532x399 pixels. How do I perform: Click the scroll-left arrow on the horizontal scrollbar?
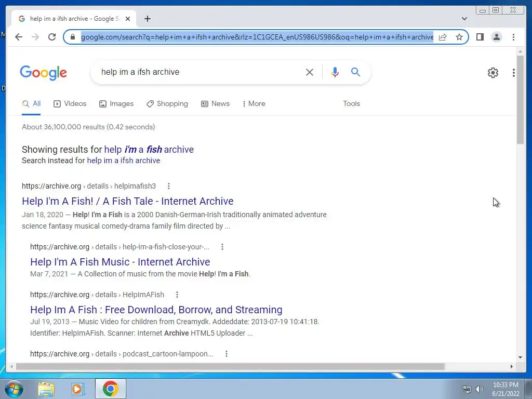point(11,366)
